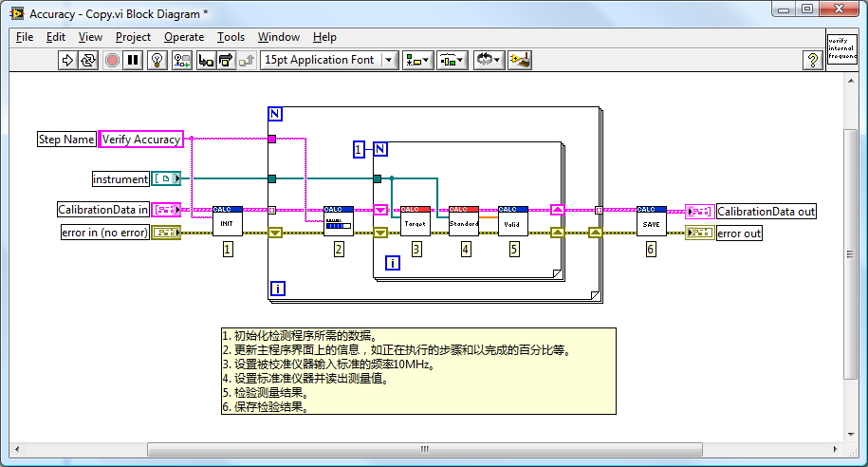The width and height of the screenshot is (868, 467).
Task: Select the Target subVI node
Action: [416, 221]
